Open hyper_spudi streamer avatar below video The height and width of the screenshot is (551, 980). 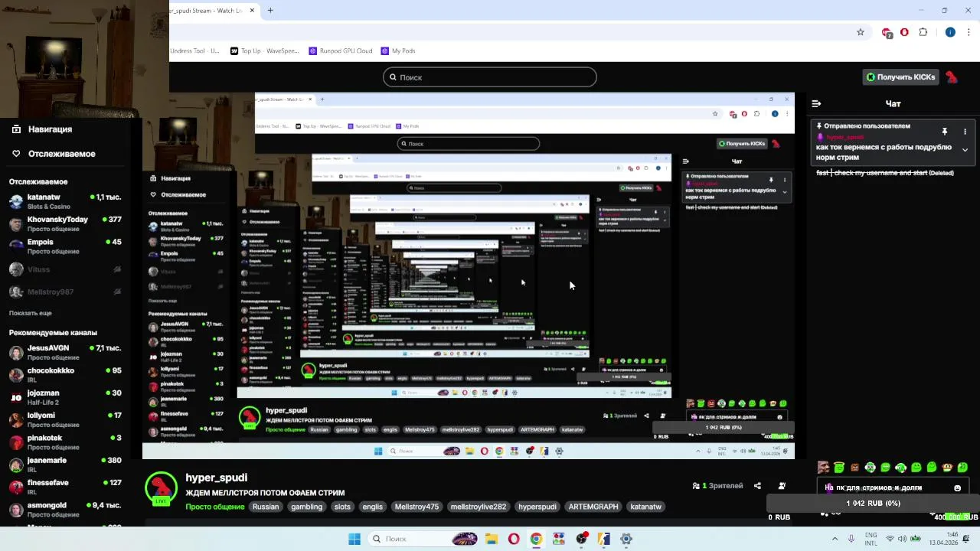[x=161, y=488]
